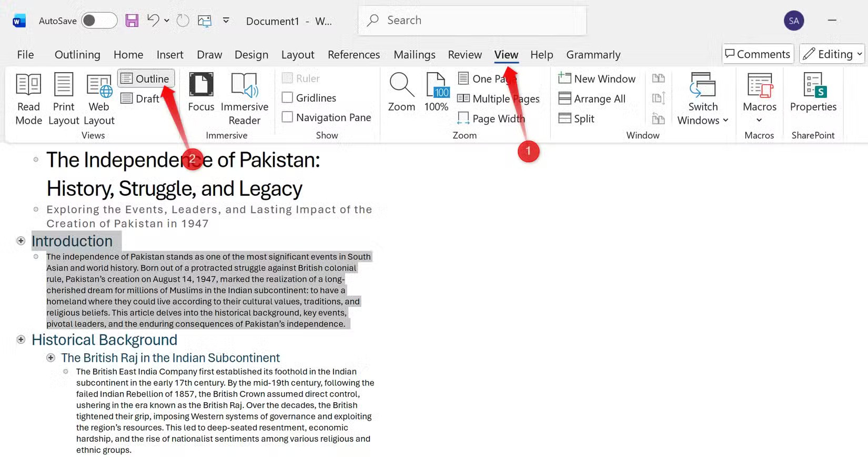Image resolution: width=868 pixels, height=457 pixels.
Task: Open the Zoom dialog magnifier
Action: [401, 93]
